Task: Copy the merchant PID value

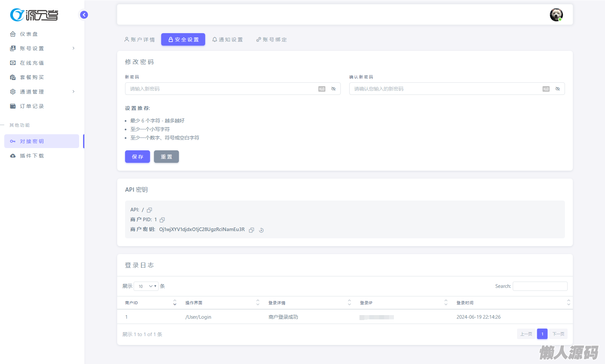Action: point(162,220)
